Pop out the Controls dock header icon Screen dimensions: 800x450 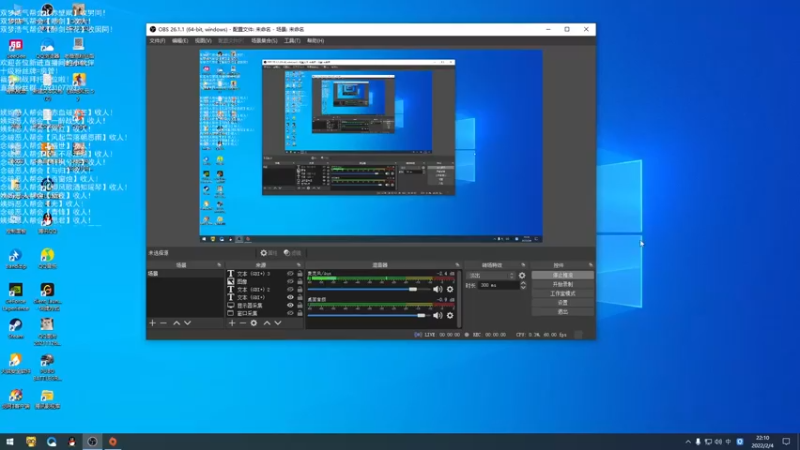click(x=591, y=265)
